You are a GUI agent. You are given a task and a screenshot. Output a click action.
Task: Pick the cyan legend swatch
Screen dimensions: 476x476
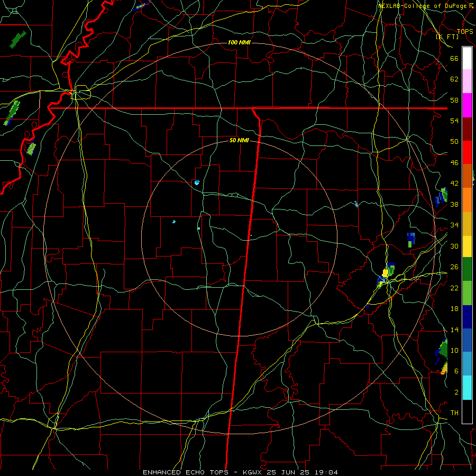[x=467, y=388]
